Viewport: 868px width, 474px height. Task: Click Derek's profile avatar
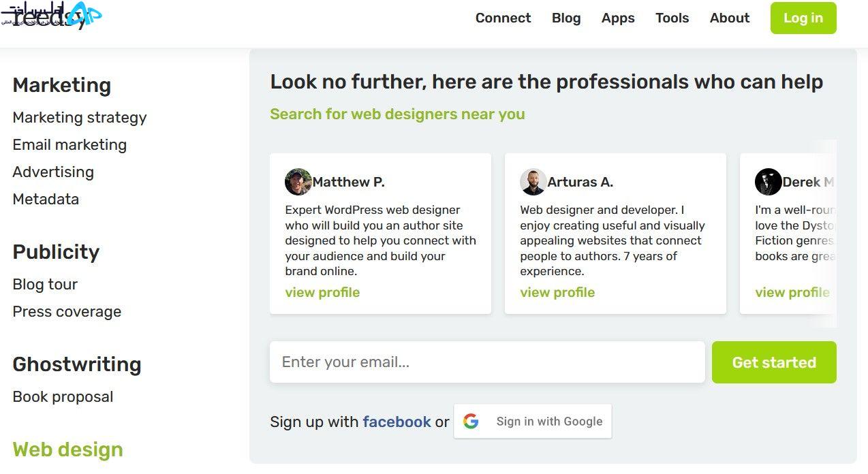[768, 182]
